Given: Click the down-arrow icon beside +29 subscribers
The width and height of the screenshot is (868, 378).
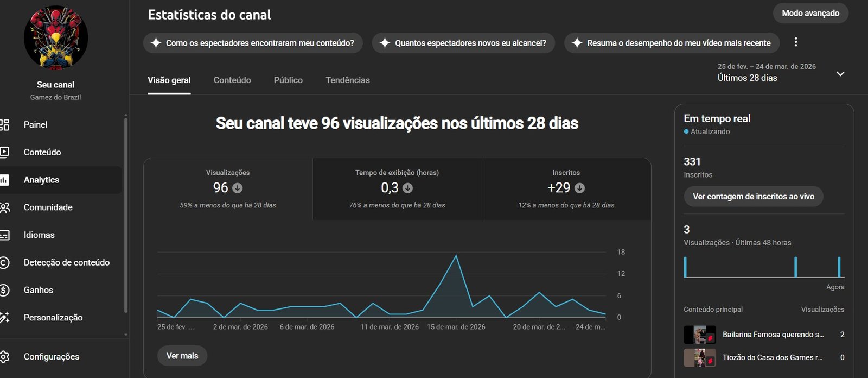Looking at the screenshot, I should coord(579,188).
